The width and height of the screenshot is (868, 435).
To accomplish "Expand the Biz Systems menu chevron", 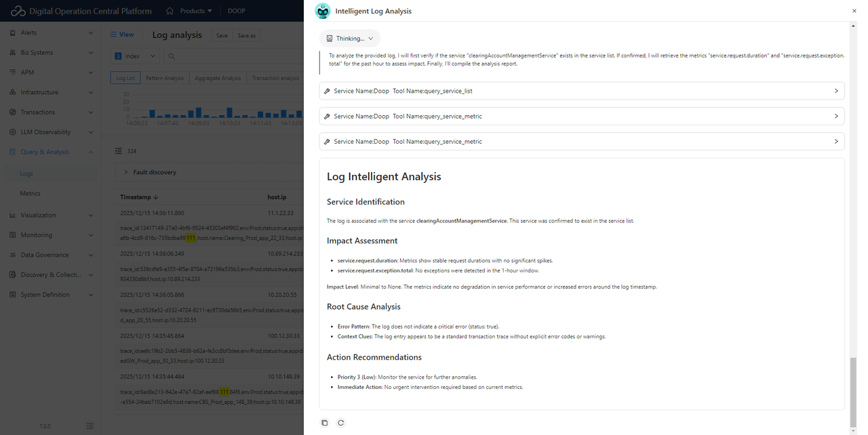I will (x=91, y=52).
